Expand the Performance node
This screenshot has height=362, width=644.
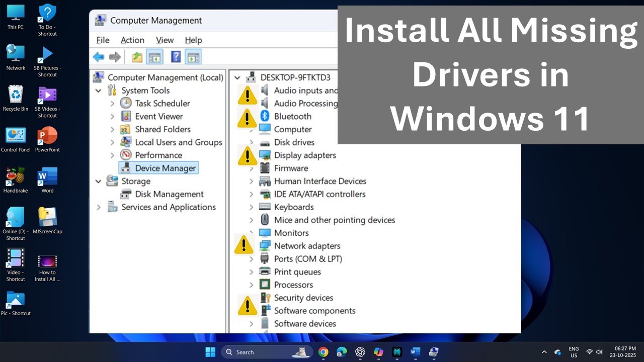point(112,155)
